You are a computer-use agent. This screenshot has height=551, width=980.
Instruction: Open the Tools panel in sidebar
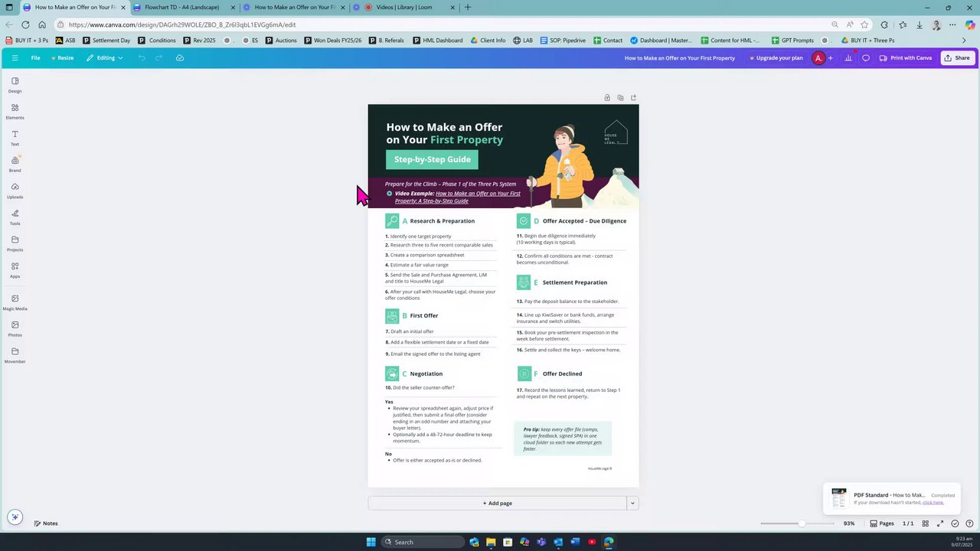(x=15, y=217)
